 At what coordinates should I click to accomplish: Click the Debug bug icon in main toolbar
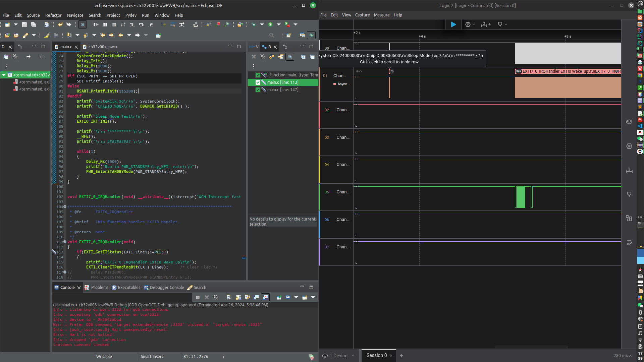(x=254, y=24)
